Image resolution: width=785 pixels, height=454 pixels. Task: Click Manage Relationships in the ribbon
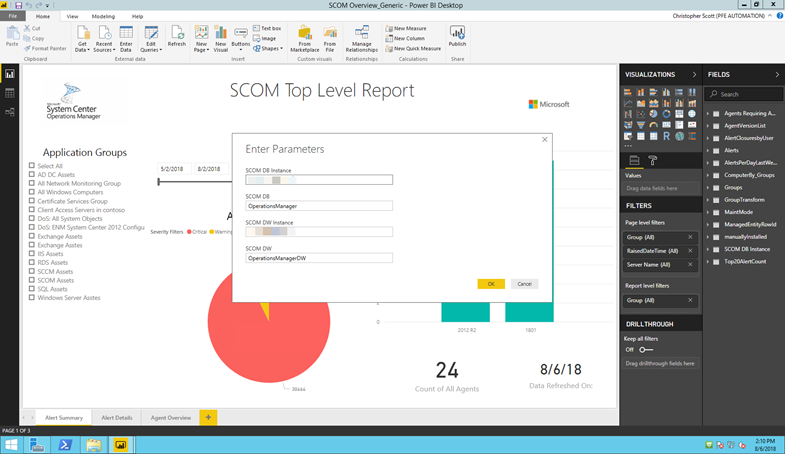tap(361, 39)
